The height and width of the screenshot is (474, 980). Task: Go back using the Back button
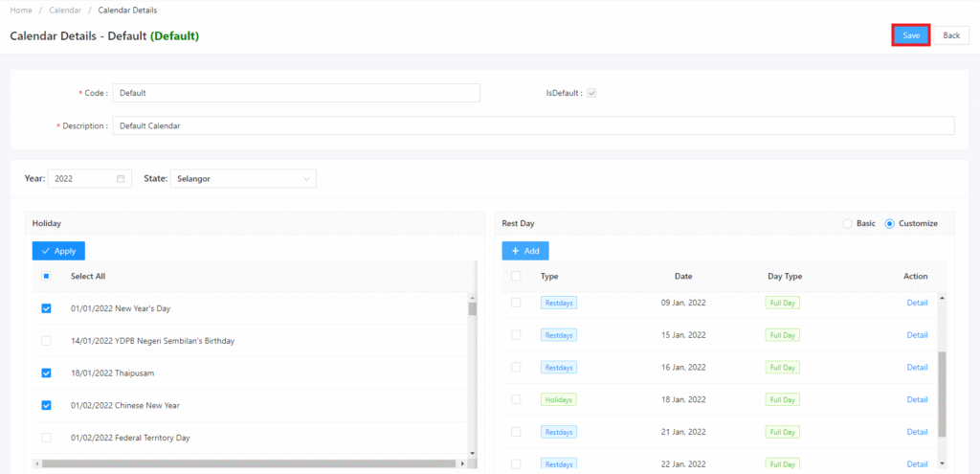click(x=950, y=35)
